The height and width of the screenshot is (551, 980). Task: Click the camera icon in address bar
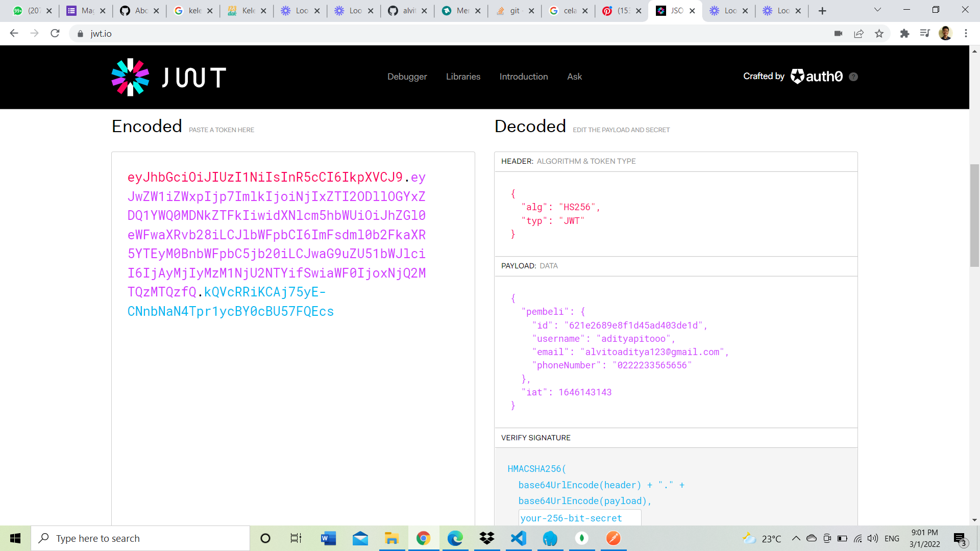point(838,33)
